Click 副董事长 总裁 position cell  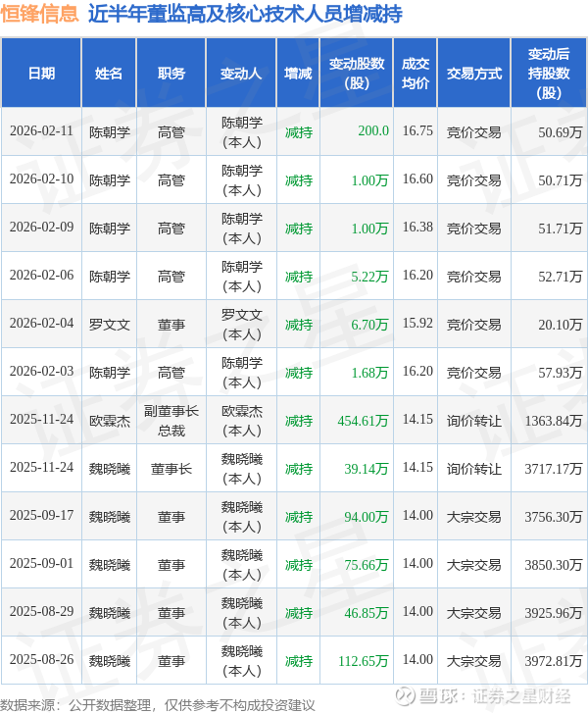[x=171, y=421]
